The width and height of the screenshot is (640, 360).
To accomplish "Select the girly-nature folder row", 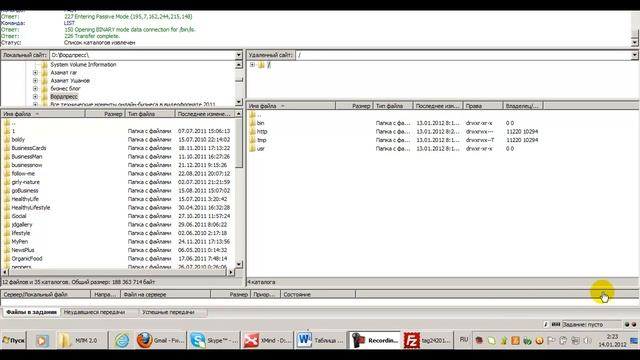I will click(x=118, y=182).
